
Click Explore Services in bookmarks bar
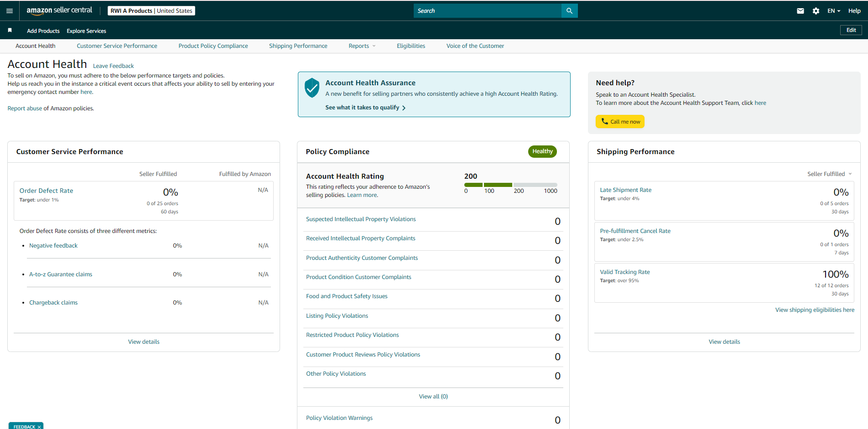(x=86, y=31)
